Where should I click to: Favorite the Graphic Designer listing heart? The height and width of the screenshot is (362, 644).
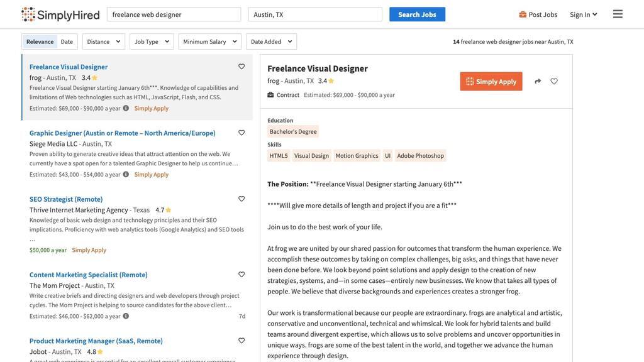point(241,133)
